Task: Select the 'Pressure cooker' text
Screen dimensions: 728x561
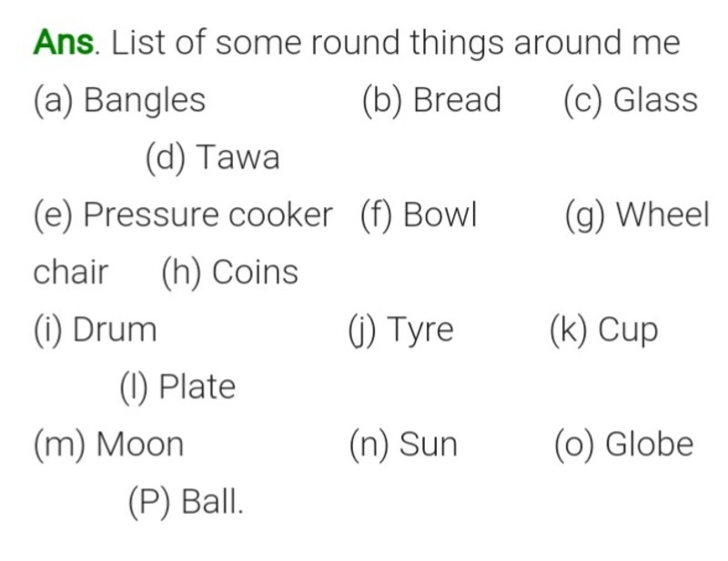Action: 208,215
